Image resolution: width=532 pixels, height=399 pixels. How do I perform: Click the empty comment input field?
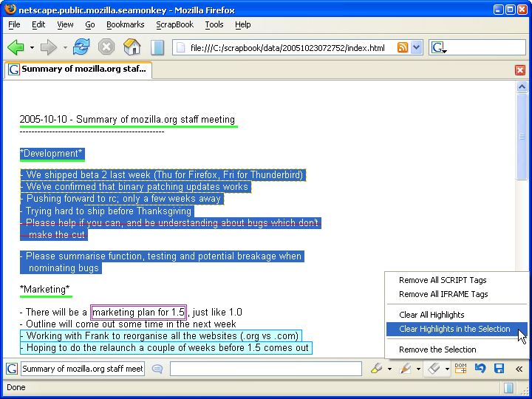pos(266,369)
